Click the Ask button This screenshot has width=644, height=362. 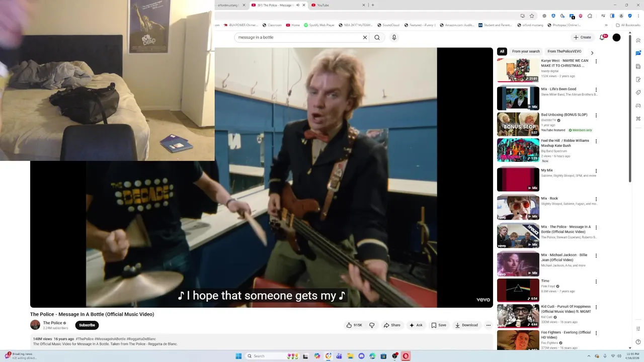pyautogui.click(x=416, y=325)
